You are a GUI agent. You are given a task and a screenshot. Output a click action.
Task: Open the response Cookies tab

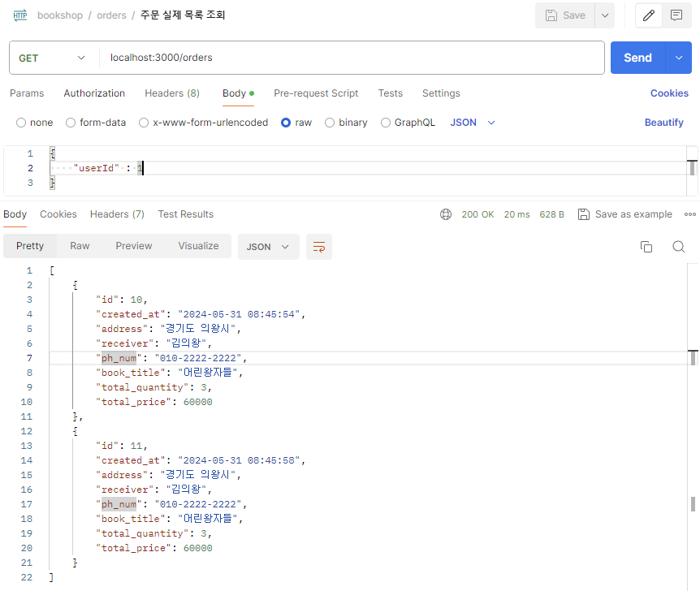(58, 214)
